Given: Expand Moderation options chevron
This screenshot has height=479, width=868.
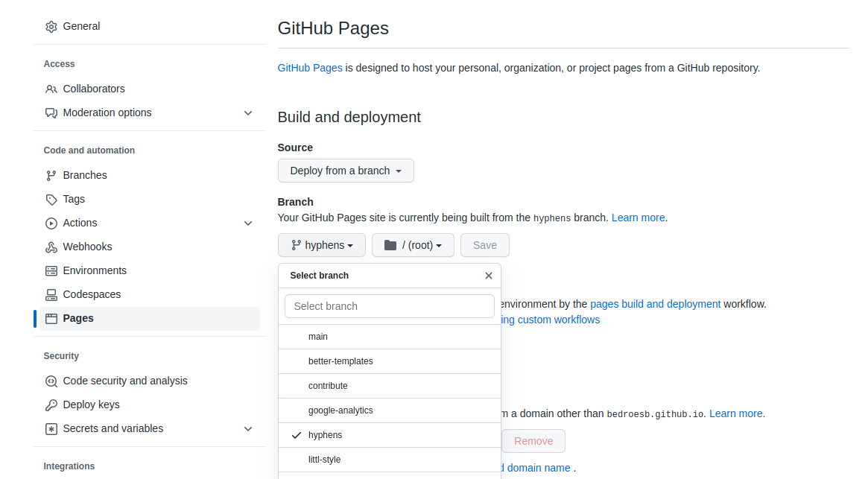Looking at the screenshot, I should [x=248, y=113].
